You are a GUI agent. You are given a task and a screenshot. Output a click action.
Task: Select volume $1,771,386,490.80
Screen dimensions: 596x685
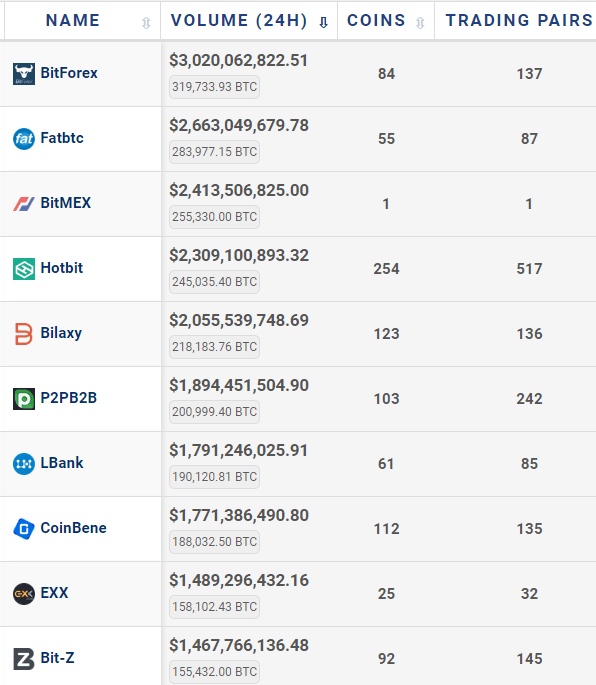(239, 516)
